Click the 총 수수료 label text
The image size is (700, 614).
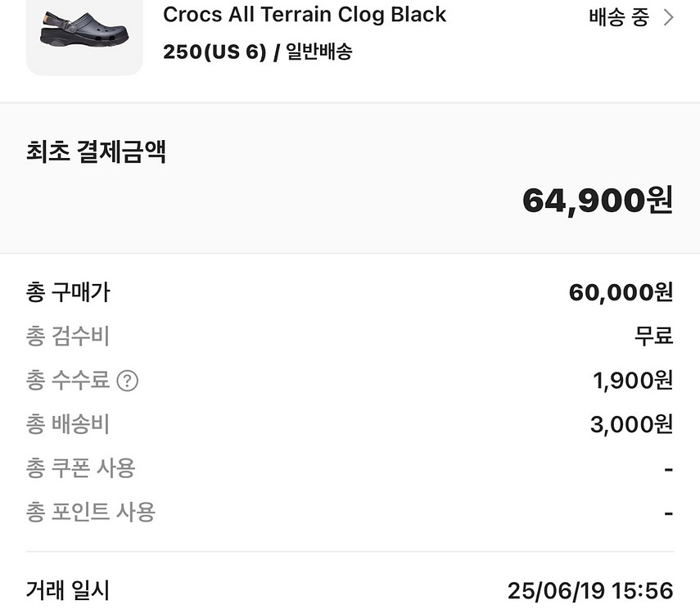pos(68,380)
